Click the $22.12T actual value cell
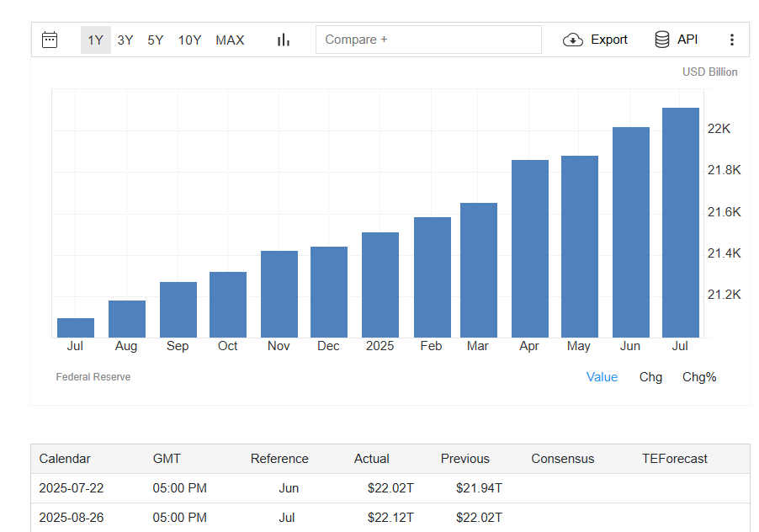Image resolution: width=759 pixels, height=532 pixels. point(390,518)
